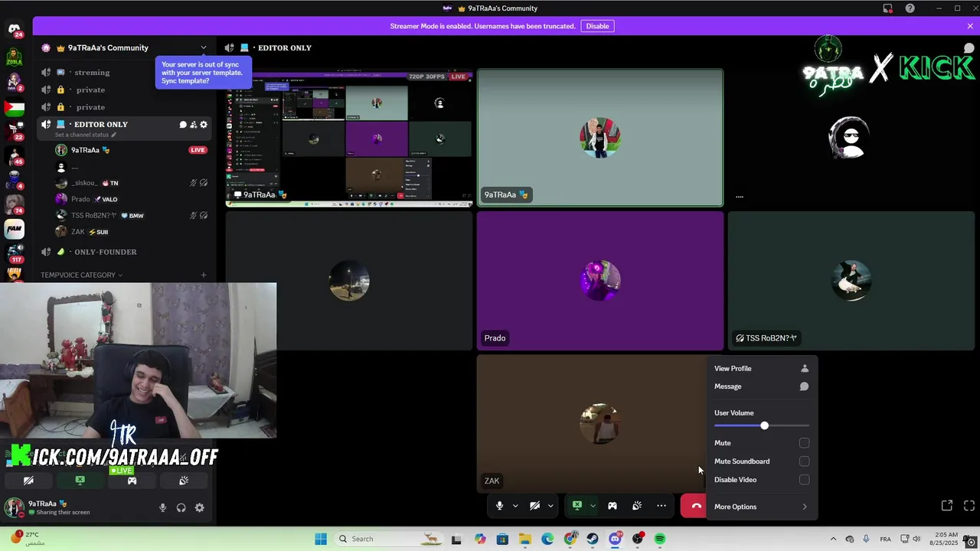Toggle microphone in user panel

coord(162,507)
